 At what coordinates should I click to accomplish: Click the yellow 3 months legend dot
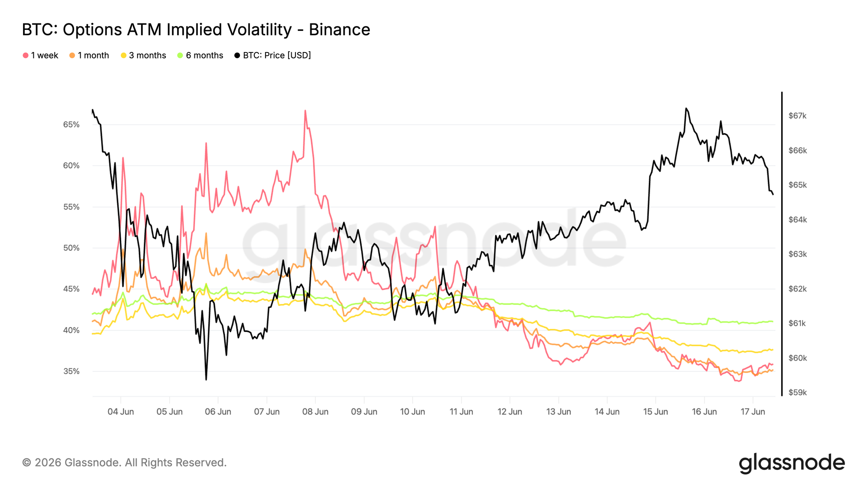124,56
